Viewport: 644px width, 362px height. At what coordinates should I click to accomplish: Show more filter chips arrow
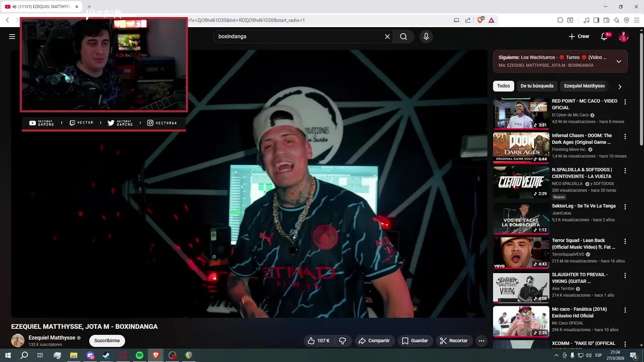tap(620, 86)
